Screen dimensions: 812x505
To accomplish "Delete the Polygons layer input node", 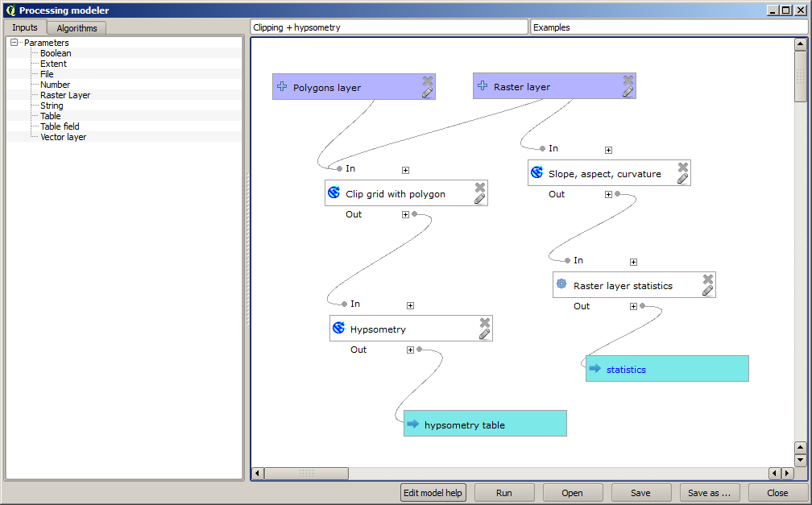I will pos(428,81).
